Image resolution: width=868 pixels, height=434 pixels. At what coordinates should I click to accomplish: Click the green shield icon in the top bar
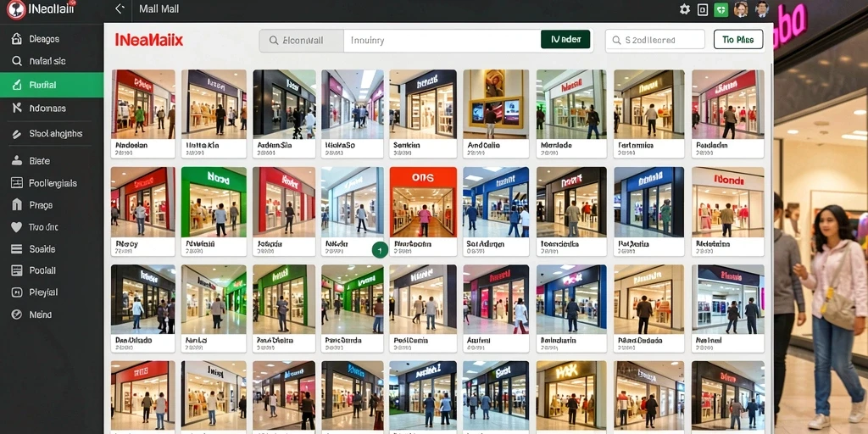point(721,9)
